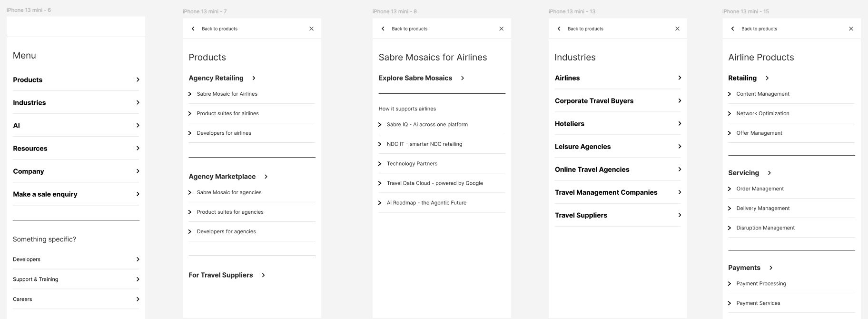Click Developers for airlines item
This screenshot has width=868, height=319.
click(x=224, y=133)
